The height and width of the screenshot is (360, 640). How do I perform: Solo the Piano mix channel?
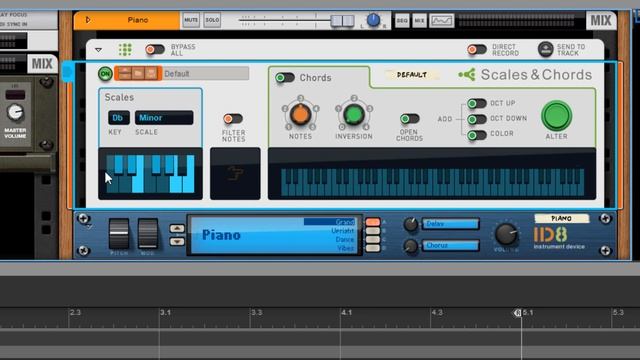(212, 20)
